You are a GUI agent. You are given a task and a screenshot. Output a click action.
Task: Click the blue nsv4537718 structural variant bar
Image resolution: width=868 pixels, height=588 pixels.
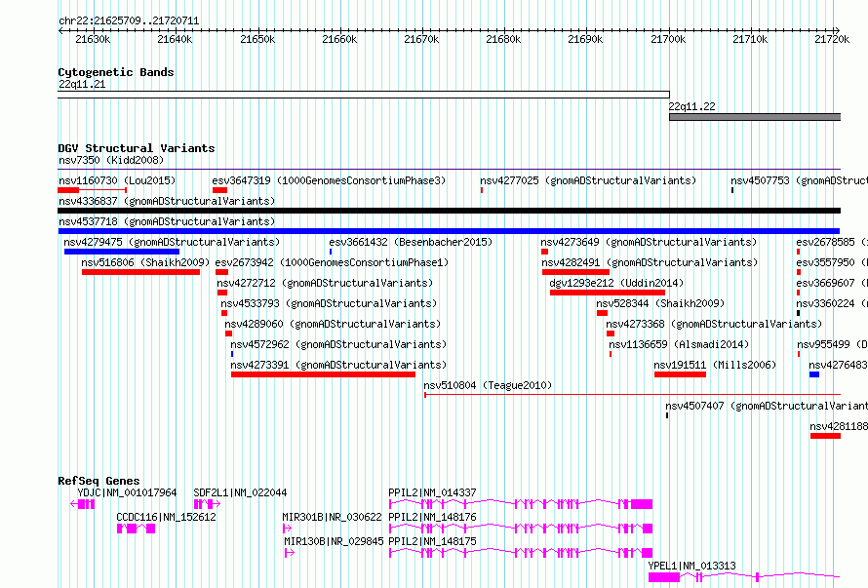coord(449,231)
